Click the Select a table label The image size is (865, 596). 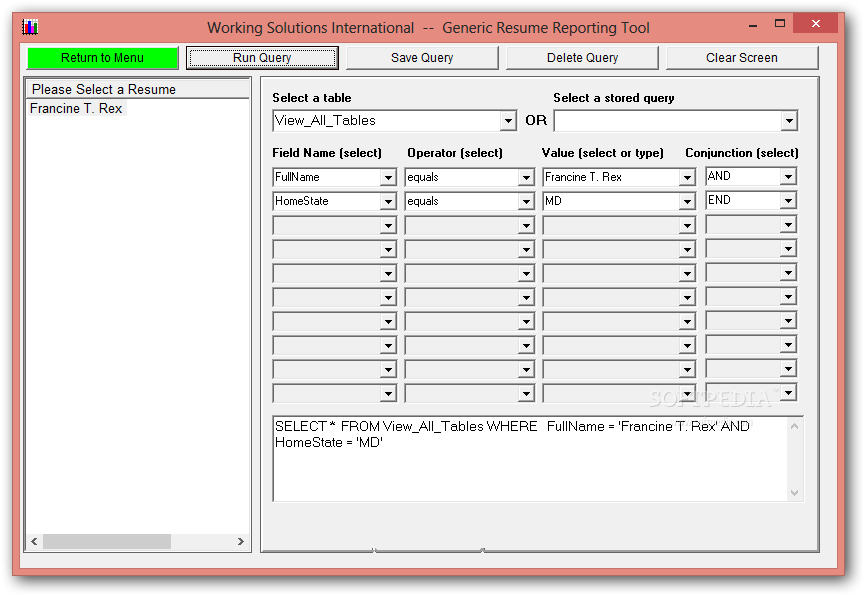tap(312, 98)
